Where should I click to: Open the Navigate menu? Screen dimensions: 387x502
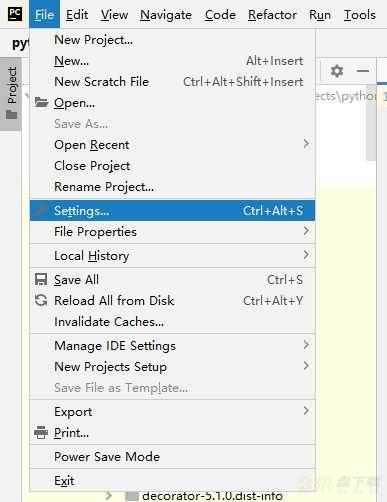(x=166, y=15)
